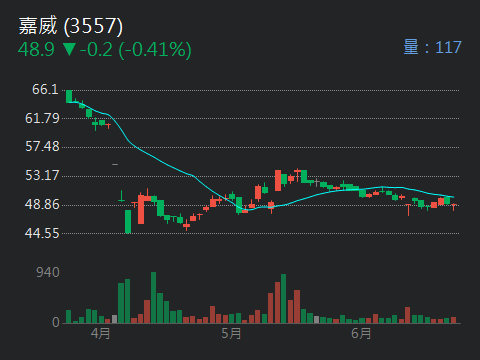Screen dimensions: 480x360
Task: Click the 5月 date axis label
Action: 231,333
